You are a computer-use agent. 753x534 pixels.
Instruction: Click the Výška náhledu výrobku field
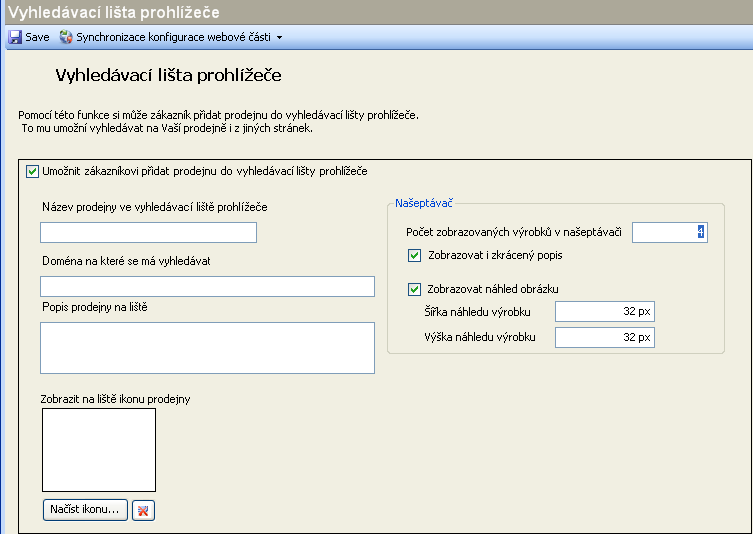click(x=605, y=337)
